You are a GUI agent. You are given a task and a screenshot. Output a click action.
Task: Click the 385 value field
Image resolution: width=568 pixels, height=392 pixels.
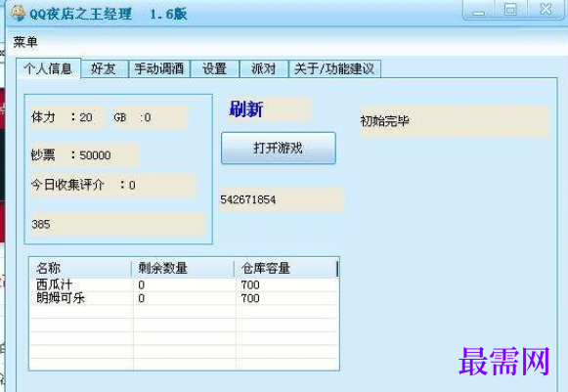(117, 224)
